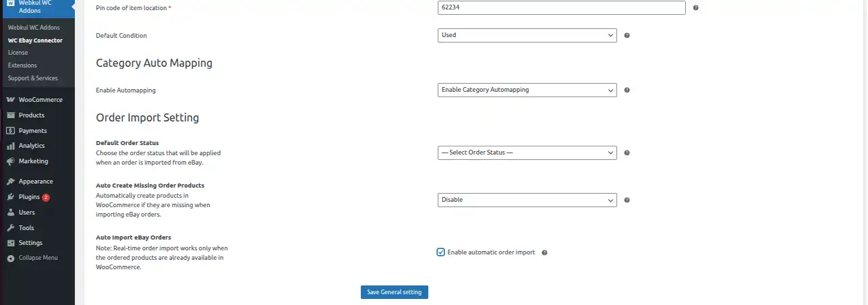Screen dimensions: 868x305
Task: Go to Products menu item
Action: click(31, 115)
